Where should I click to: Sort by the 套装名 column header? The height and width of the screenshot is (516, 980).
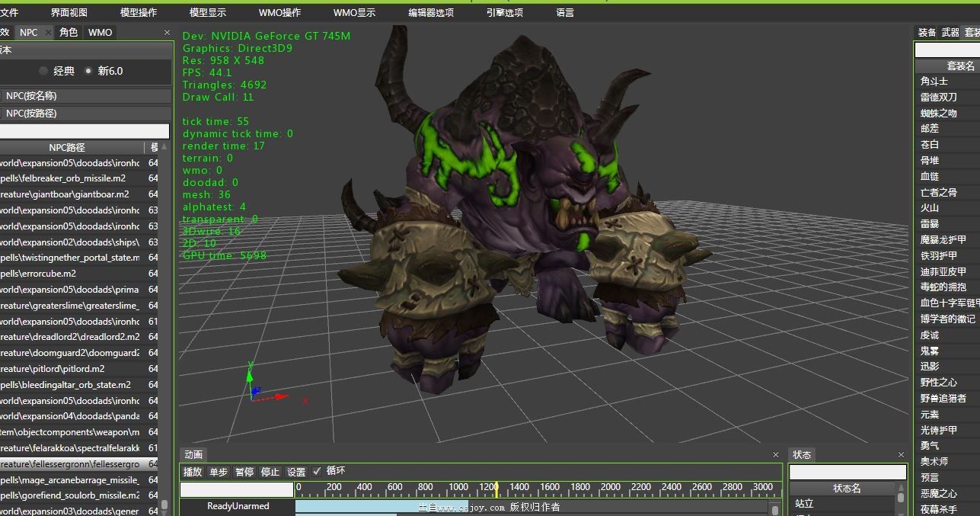pyautogui.click(x=947, y=66)
